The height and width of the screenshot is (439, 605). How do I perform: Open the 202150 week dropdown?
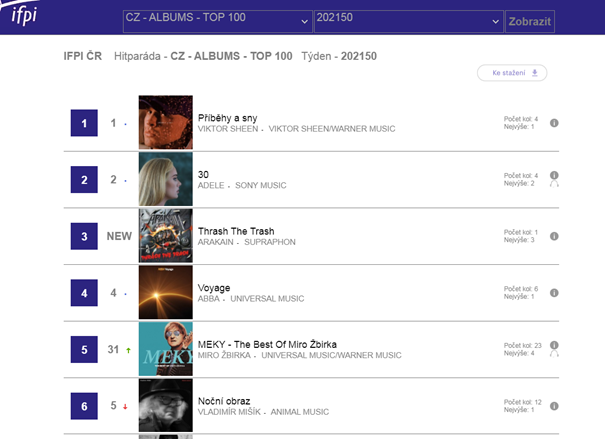click(409, 21)
